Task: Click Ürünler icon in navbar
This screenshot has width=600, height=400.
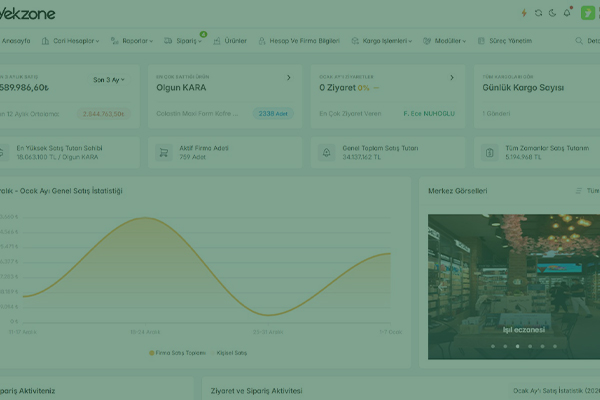Action: [x=217, y=41]
